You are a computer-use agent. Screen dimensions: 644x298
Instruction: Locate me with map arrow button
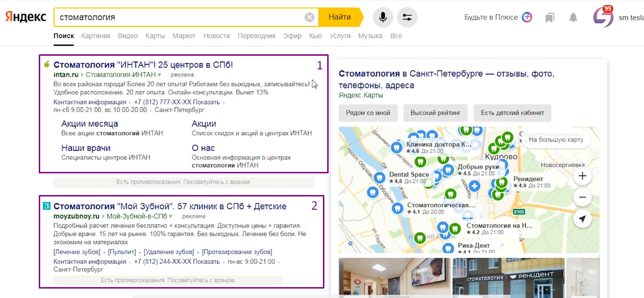(583, 219)
